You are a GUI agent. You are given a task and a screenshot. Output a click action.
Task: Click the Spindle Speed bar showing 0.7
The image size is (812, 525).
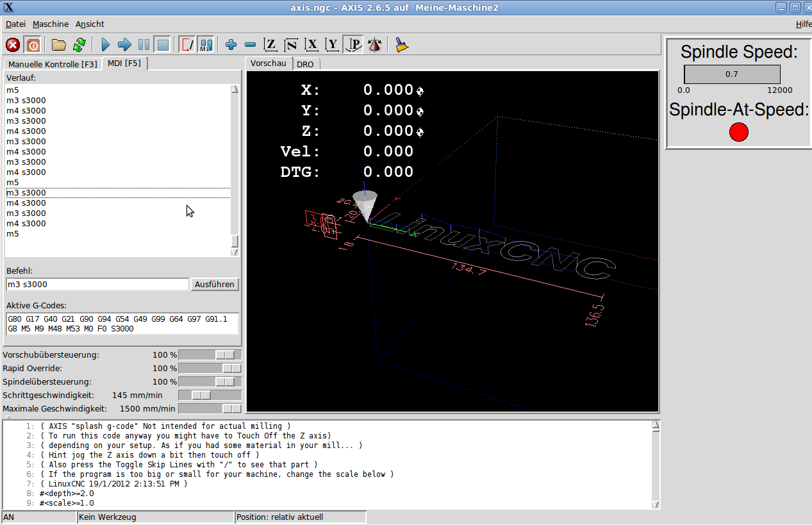pyautogui.click(x=732, y=74)
